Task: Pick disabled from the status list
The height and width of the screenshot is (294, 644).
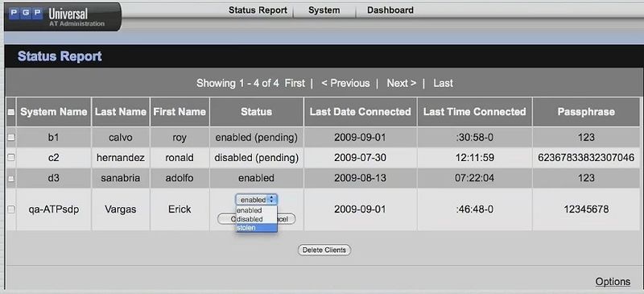Action: coord(257,219)
